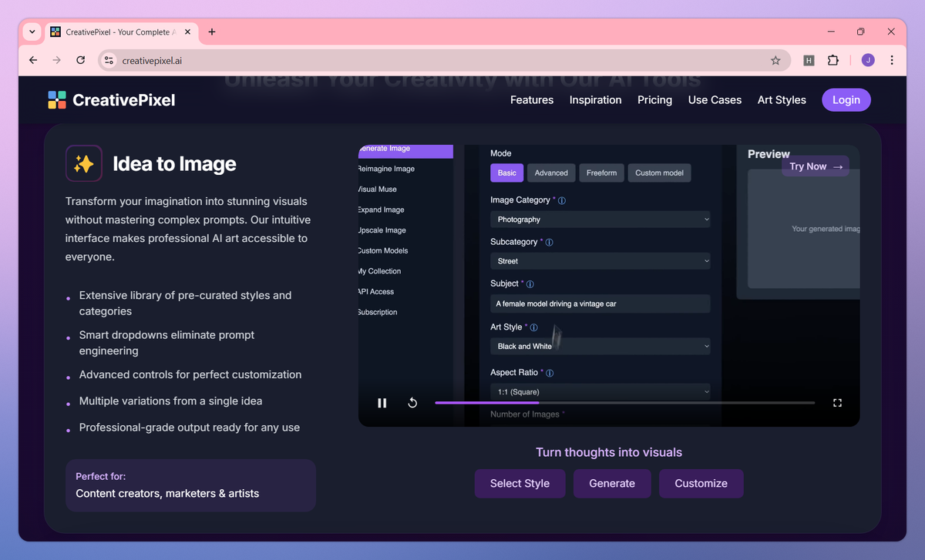
Task: Open the Image Category dropdown showing Photography
Action: point(600,219)
